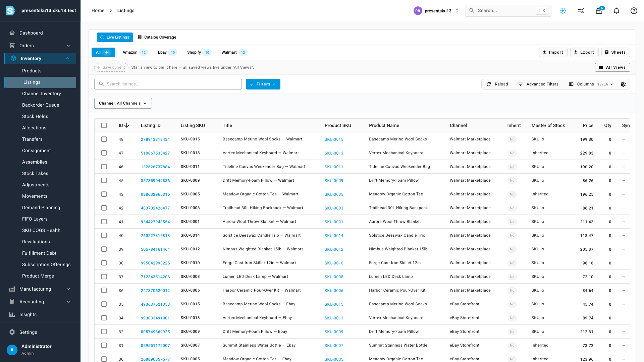Click the Accounting calculator icon
The height and width of the screenshot is (362, 644).
point(12,302)
